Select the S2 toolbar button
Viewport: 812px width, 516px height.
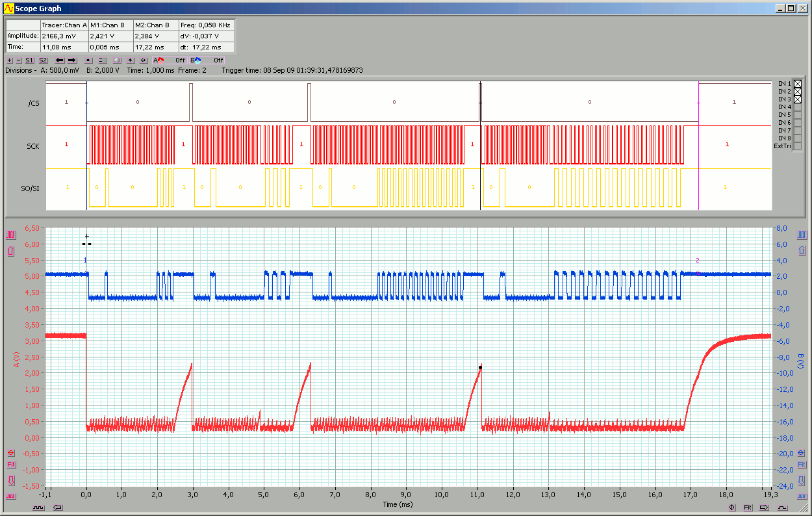[x=44, y=60]
